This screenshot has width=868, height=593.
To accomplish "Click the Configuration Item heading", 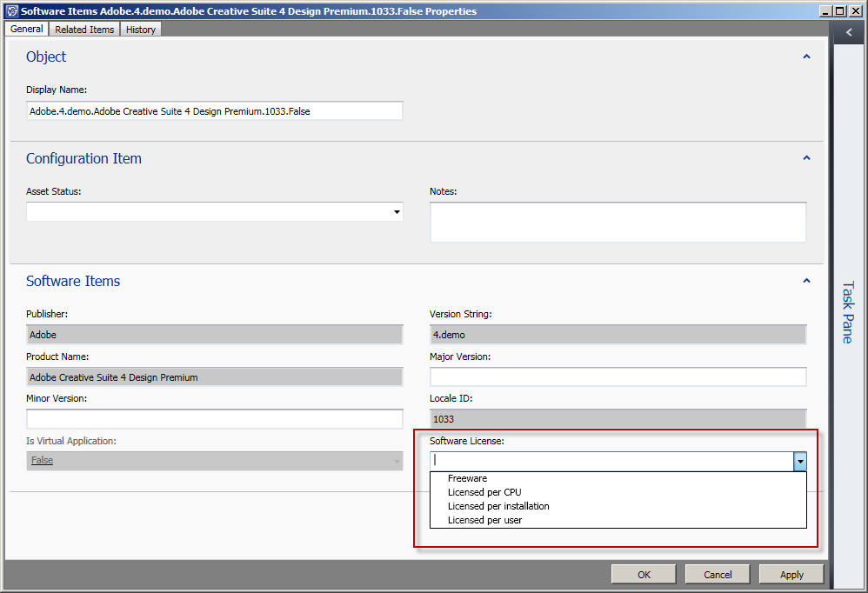I will (83, 158).
